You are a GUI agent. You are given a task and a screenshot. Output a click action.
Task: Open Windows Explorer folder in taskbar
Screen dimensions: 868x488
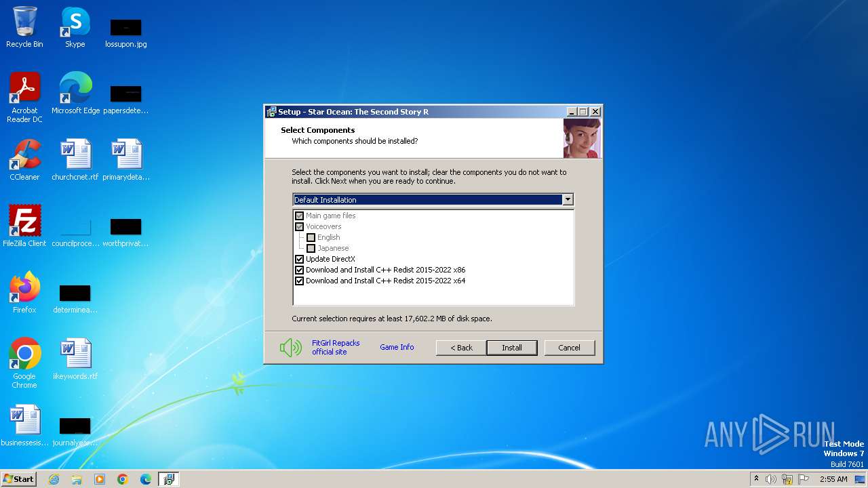point(77,479)
